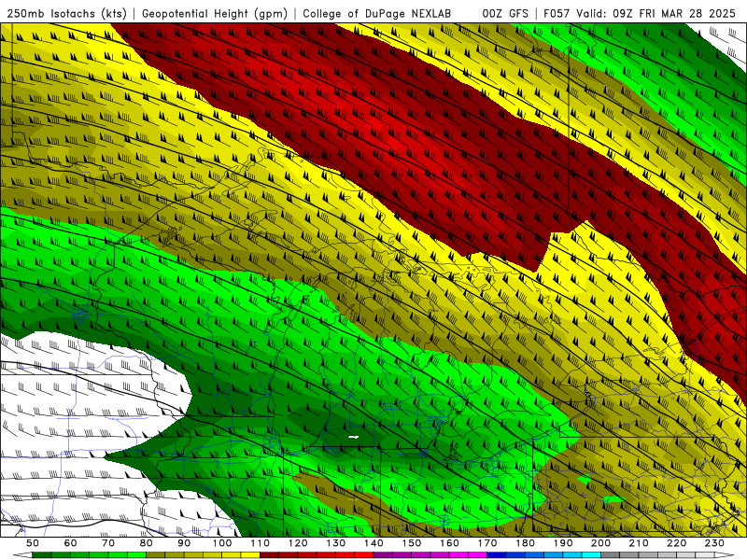
Task: Click the 210 label on the colorbar
Action: click(639, 543)
